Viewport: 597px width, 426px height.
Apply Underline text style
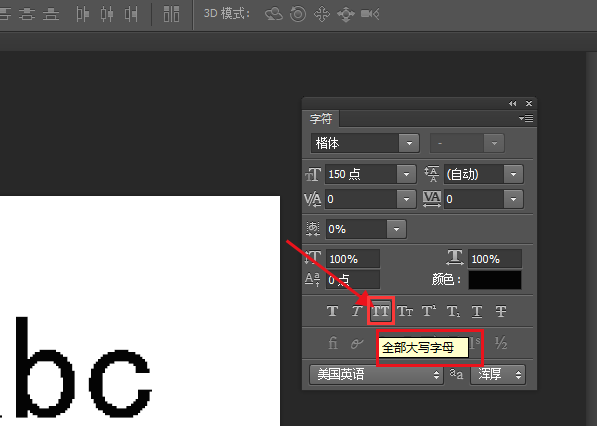(x=477, y=311)
